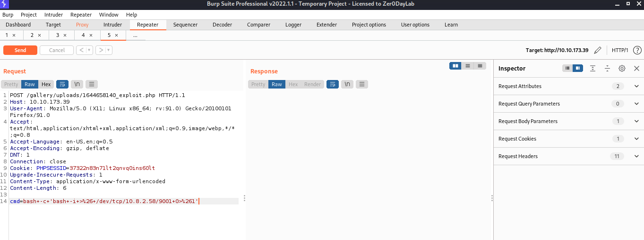The image size is (644, 240).
Task: Open forward-history dropdown arrow
Action: coord(109,50)
